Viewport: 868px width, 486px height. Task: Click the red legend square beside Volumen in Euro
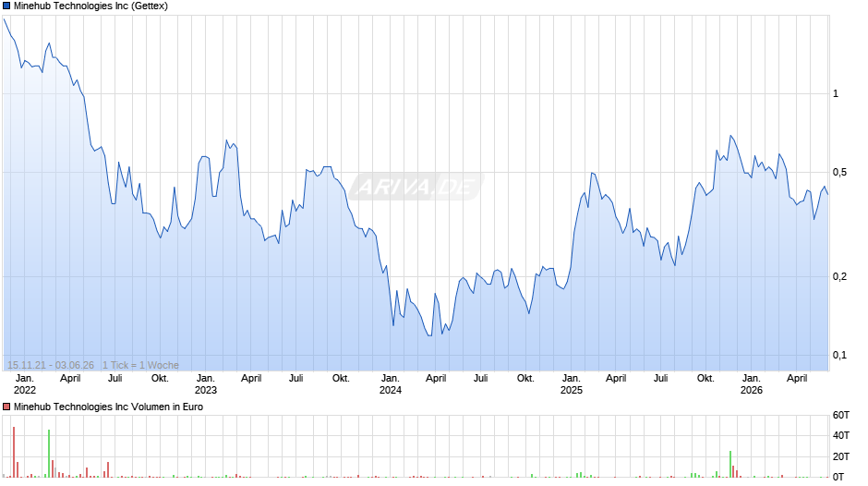pyautogui.click(x=6, y=407)
